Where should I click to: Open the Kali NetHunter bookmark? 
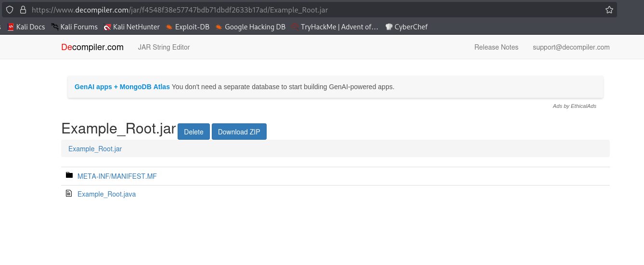(x=131, y=27)
